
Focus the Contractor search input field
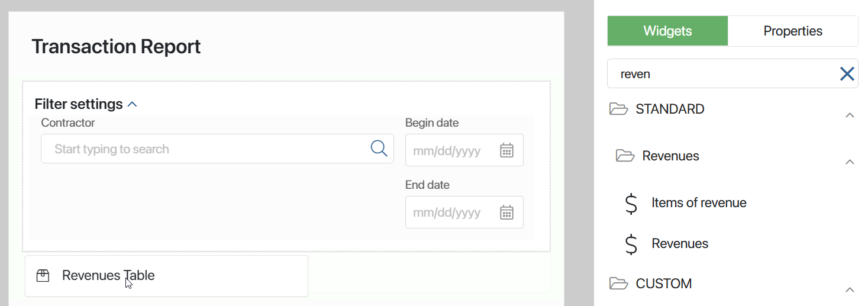(x=217, y=149)
